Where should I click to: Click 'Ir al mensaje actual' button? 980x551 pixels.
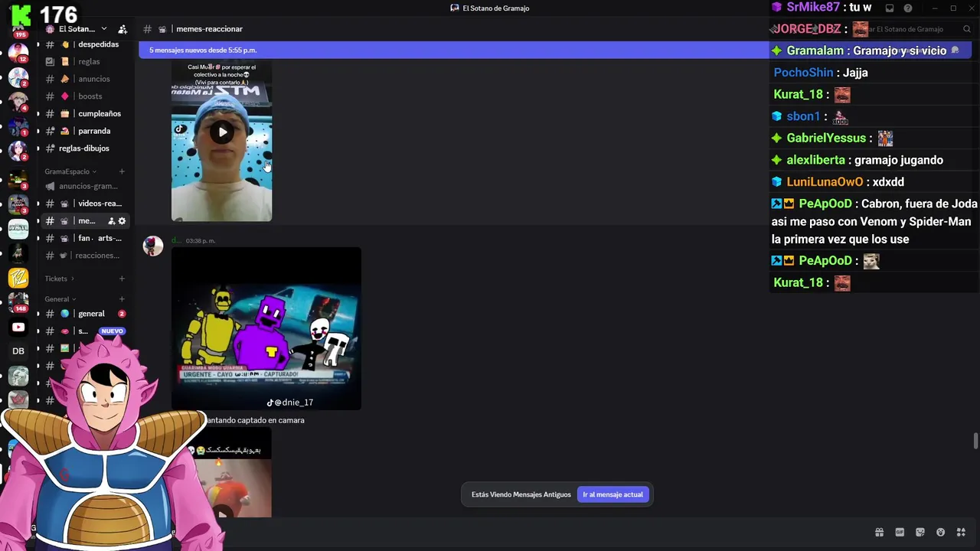(x=612, y=494)
